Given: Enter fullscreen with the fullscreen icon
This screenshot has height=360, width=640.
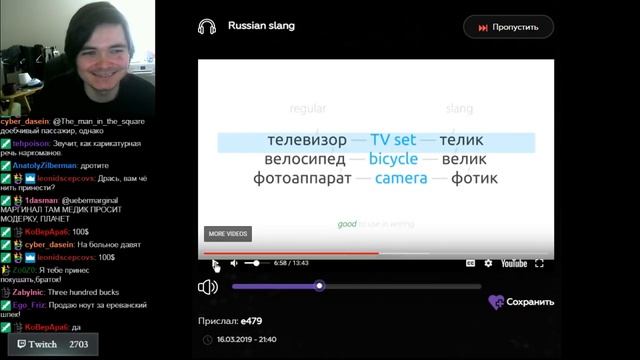Looking at the screenshot, I should [x=539, y=263].
